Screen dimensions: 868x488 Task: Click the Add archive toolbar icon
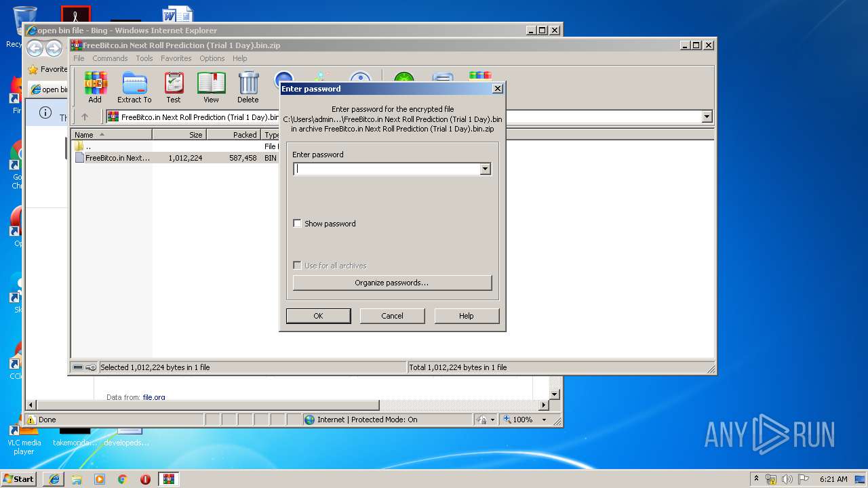(x=95, y=87)
